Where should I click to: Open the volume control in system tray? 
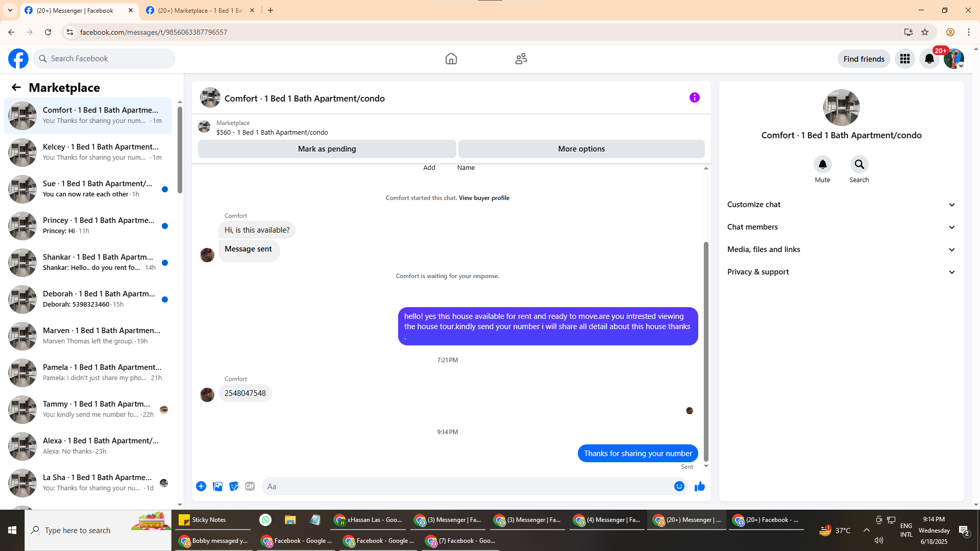(878, 540)
